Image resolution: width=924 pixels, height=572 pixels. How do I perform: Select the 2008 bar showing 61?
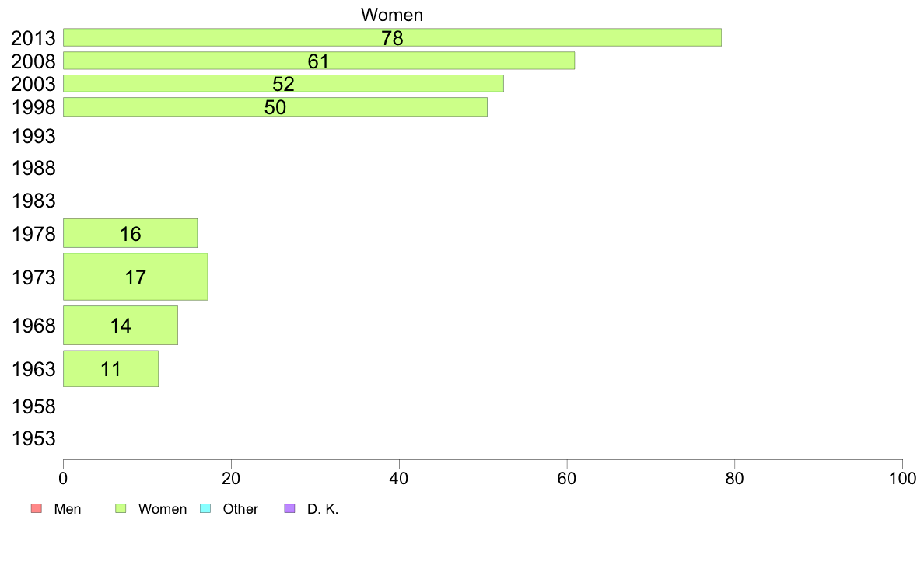(319, 61)
